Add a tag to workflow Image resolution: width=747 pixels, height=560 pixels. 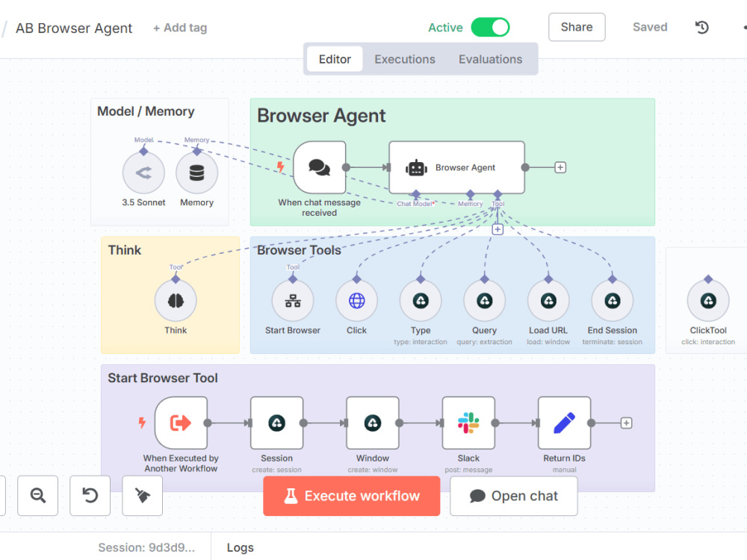pyautogui.click(x=180, y=28)
